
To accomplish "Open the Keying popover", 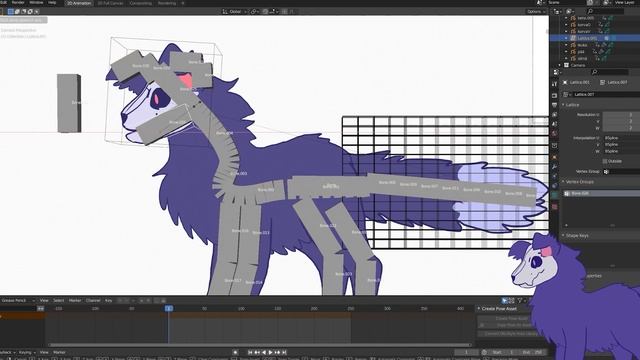I will [26, 352].
